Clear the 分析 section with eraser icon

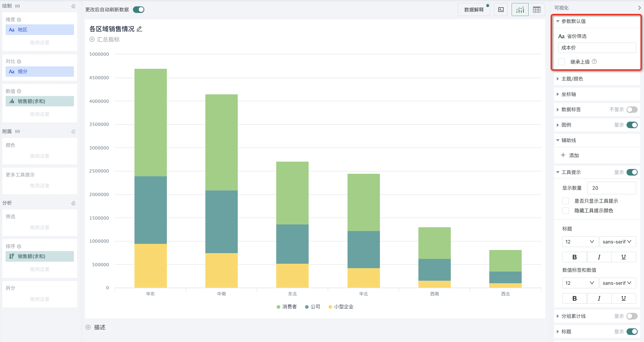point(73,203)
